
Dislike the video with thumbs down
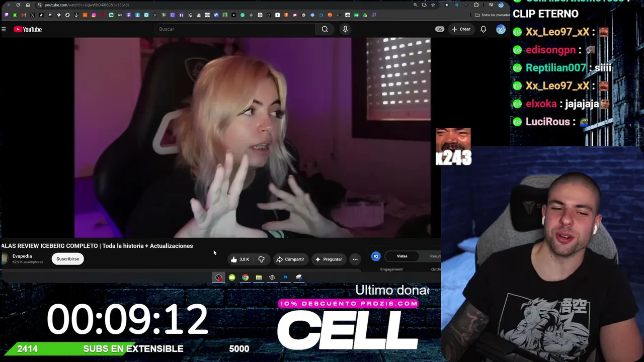[x=261, y=259]
